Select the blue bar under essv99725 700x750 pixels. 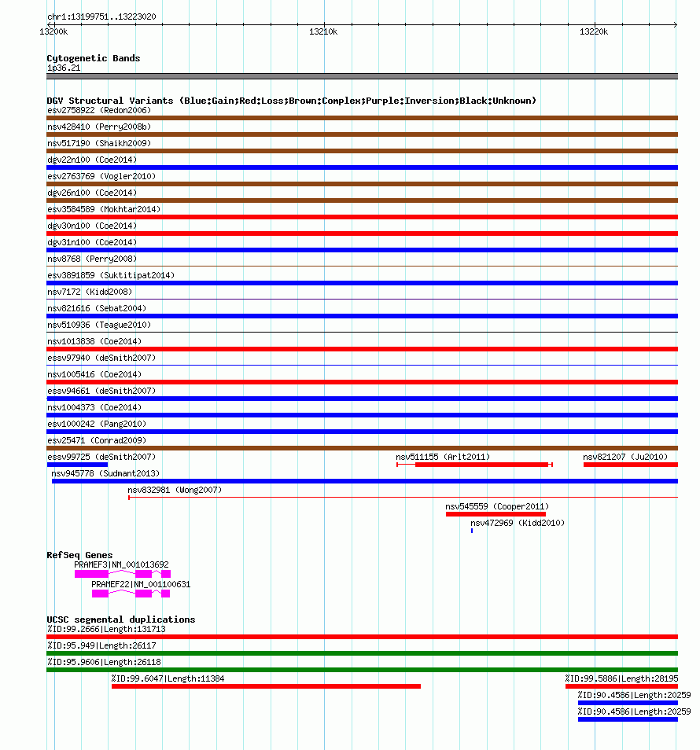[x=78, y=465]
